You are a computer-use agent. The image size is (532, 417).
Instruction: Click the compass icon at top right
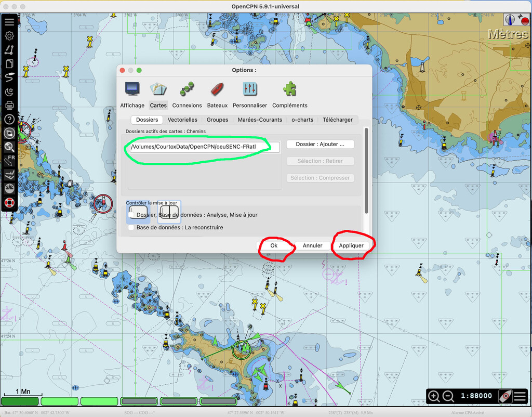pyautogui.click(x=510, y=19)
